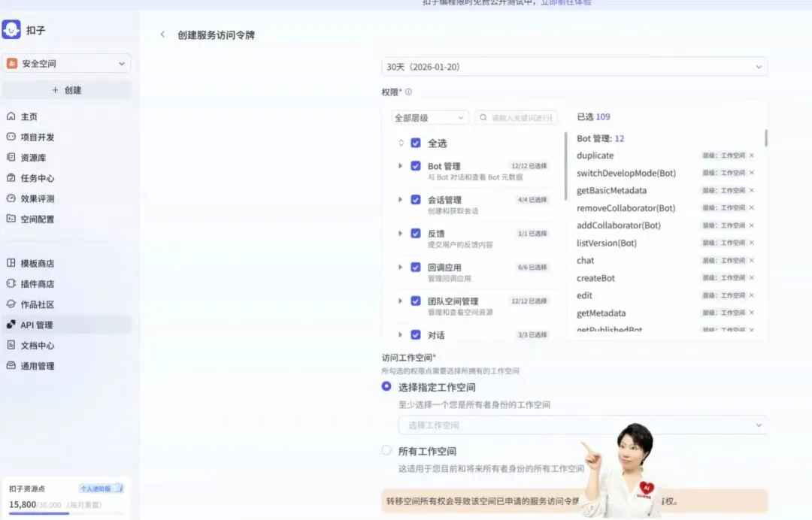Expand the 团队空间管理 tree arrow

pos(400,301)
